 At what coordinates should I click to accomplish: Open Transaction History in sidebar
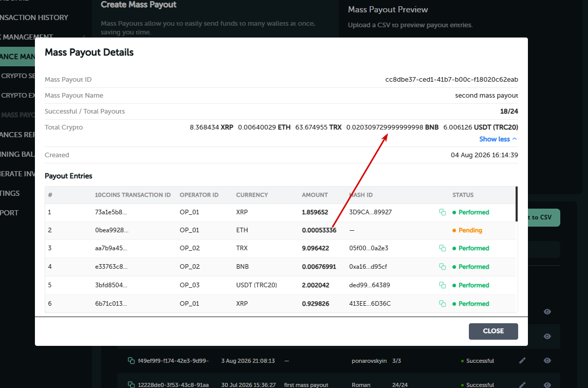(34, 17)
